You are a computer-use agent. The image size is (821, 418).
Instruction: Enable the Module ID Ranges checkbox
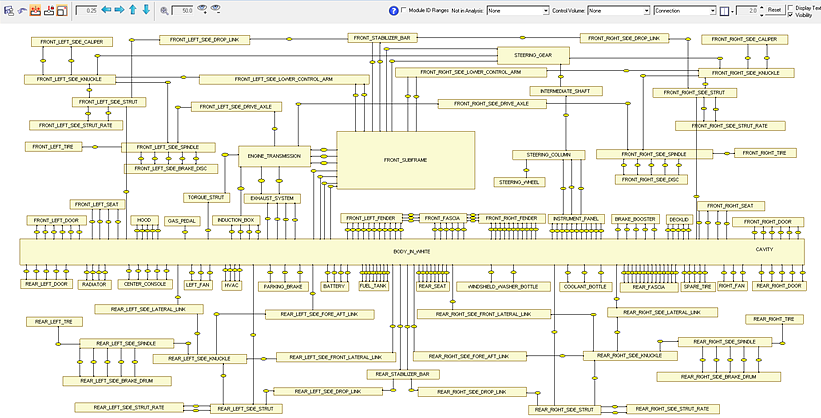click(x=404, y=10)
